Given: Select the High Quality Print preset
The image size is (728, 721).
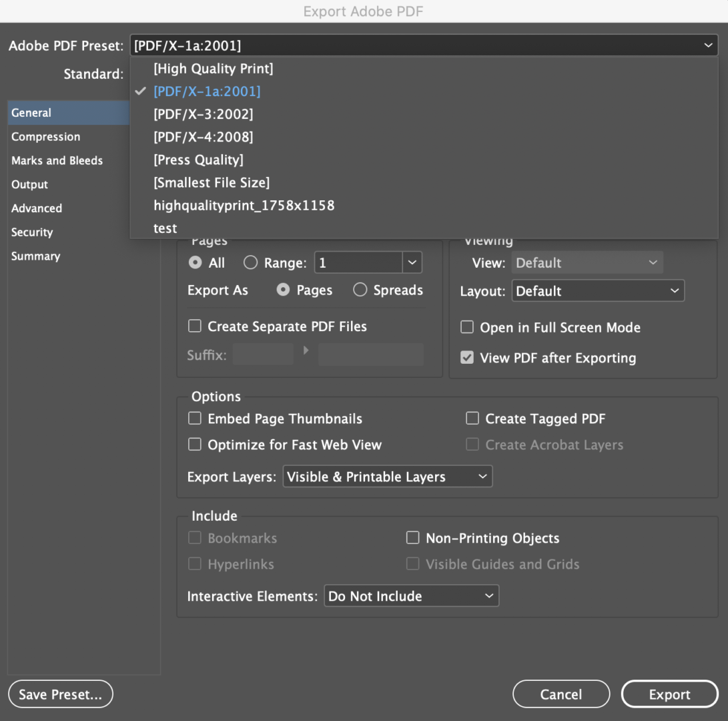Looking at the screenshot, I should pos(213,69).
